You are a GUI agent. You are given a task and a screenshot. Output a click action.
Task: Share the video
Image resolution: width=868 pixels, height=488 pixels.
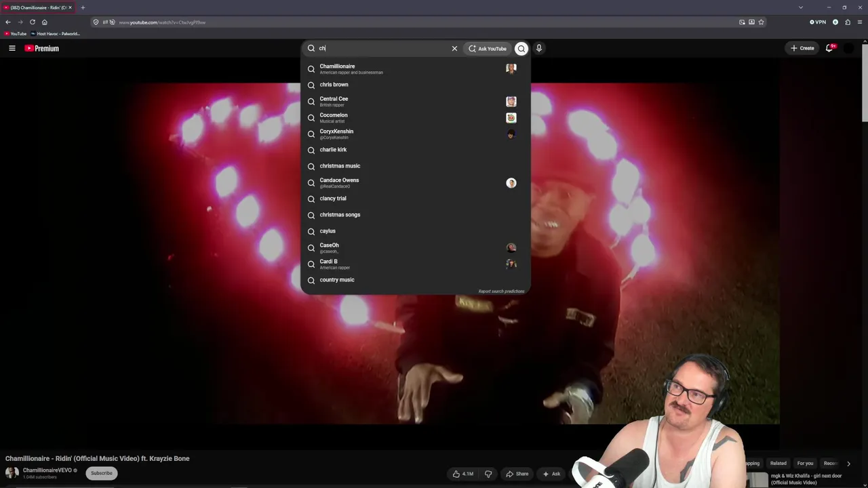pyautogui.click(x=517, y=474)
